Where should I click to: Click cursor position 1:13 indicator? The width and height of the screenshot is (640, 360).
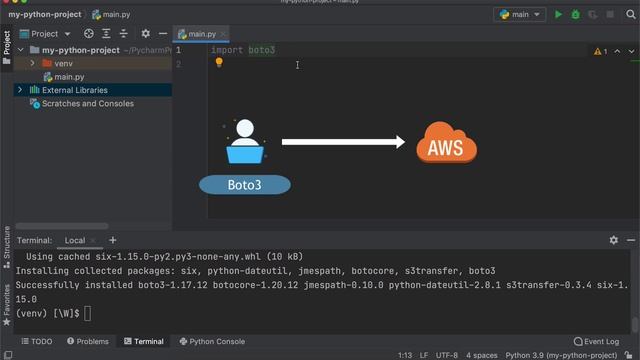[x=405, y=355]
